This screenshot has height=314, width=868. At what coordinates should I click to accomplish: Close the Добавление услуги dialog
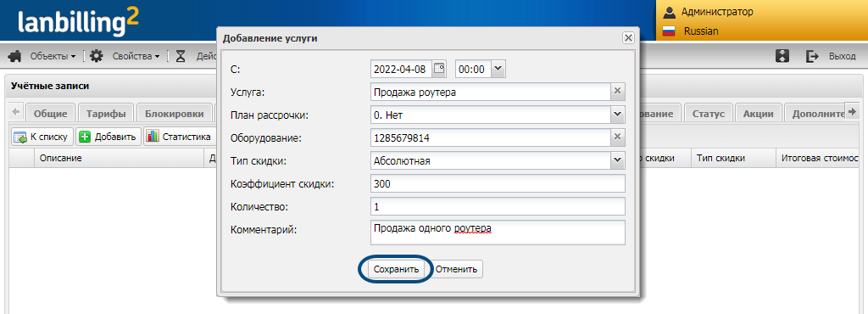coord(628,37)
